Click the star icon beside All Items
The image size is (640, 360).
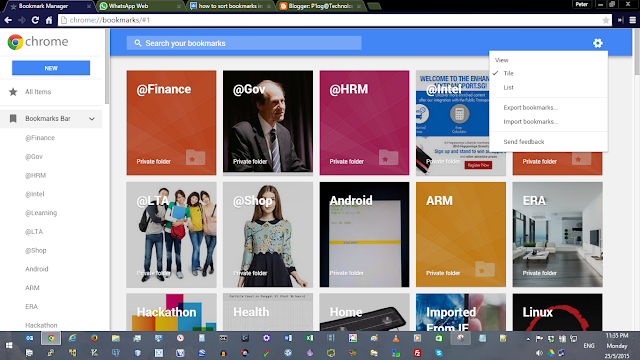[13, 92]
